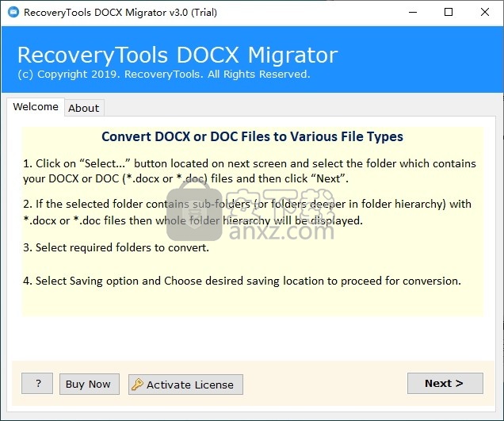Close the DOCX Migrator window

click(485, 12)
